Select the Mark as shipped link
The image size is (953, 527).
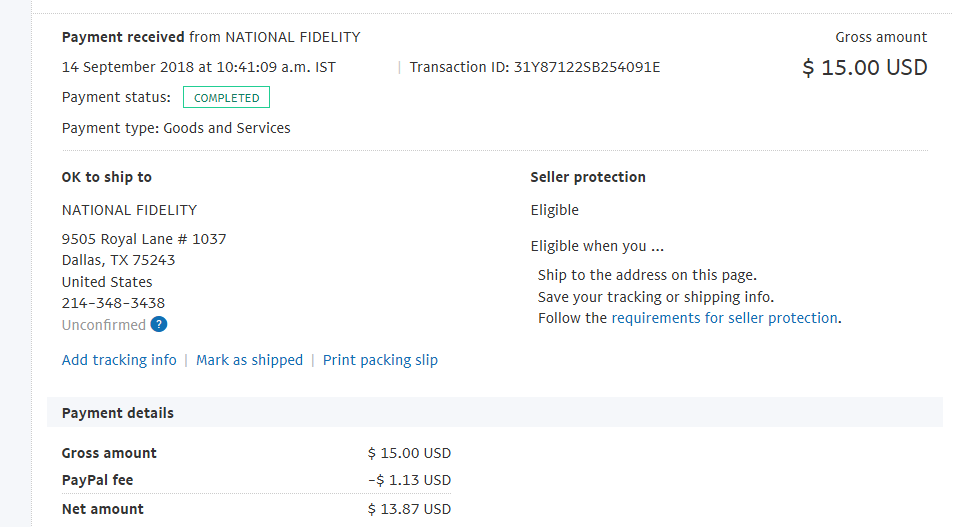pos(249,360)
